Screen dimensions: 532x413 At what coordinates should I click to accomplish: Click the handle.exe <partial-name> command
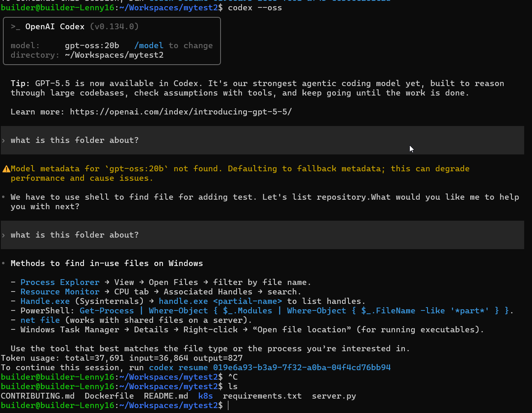point(220,301)
